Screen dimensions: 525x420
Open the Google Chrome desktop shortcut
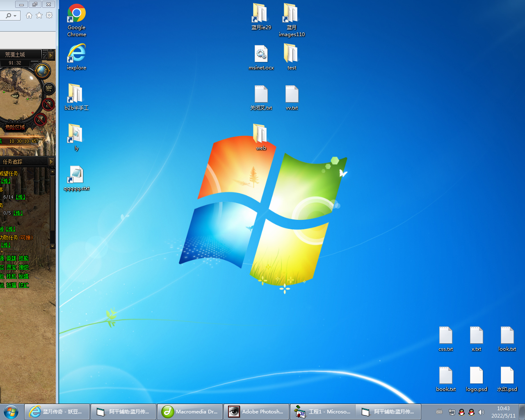click(77, 21)
